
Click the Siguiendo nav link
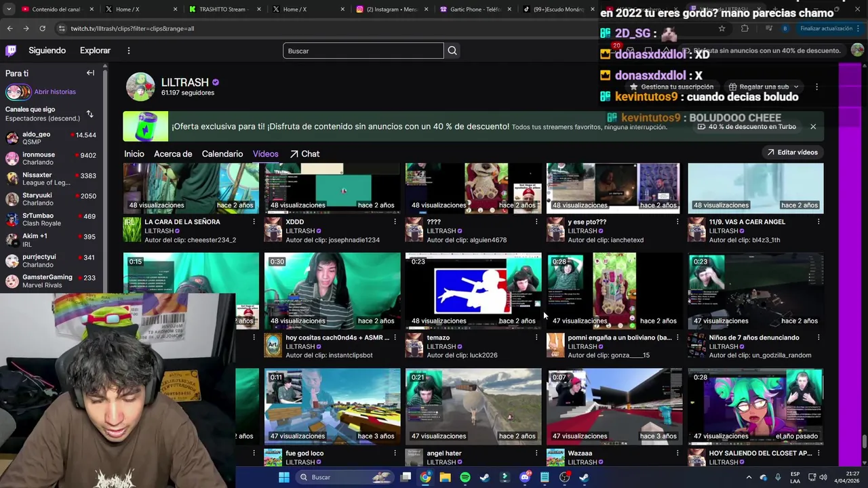[47, 51]
